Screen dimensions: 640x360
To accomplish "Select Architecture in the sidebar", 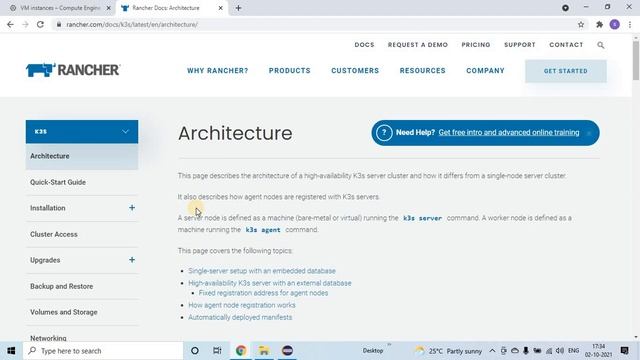I will point(82,156).
